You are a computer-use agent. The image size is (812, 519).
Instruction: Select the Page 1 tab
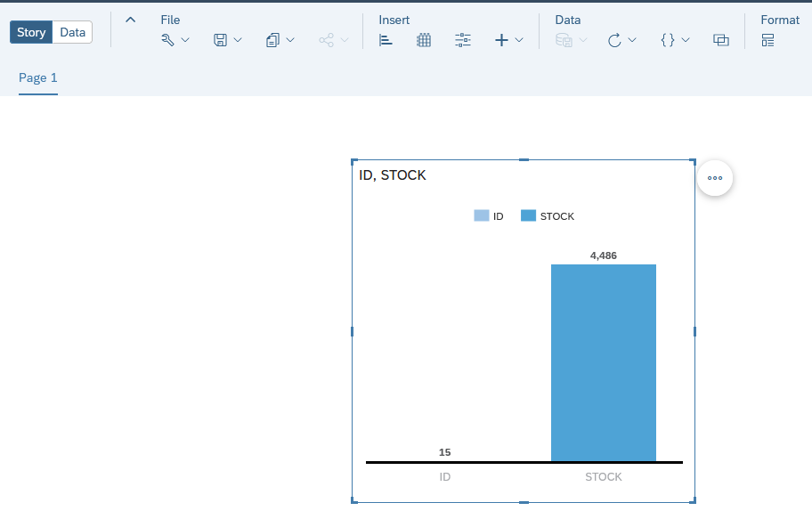(37, 77)
